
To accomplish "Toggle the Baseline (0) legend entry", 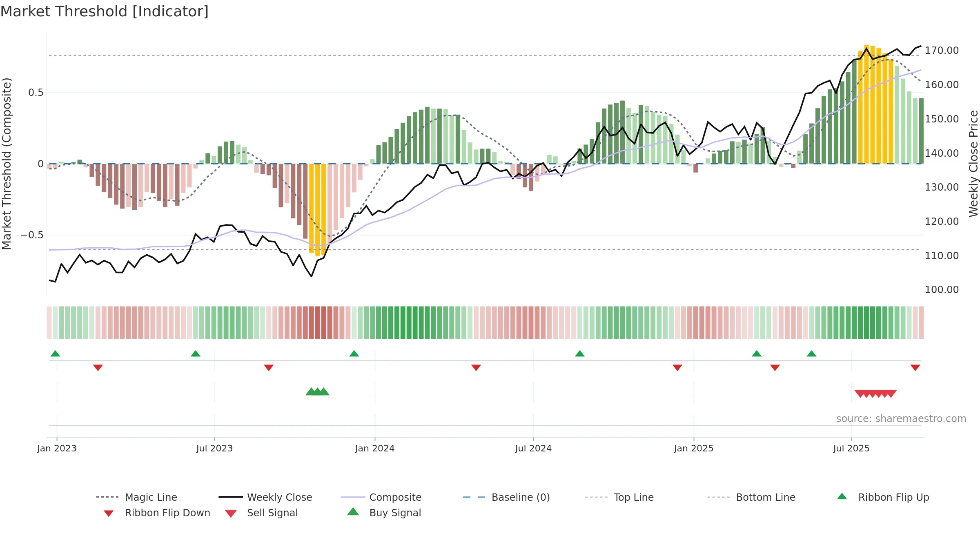I will click(x=506, y=497).
